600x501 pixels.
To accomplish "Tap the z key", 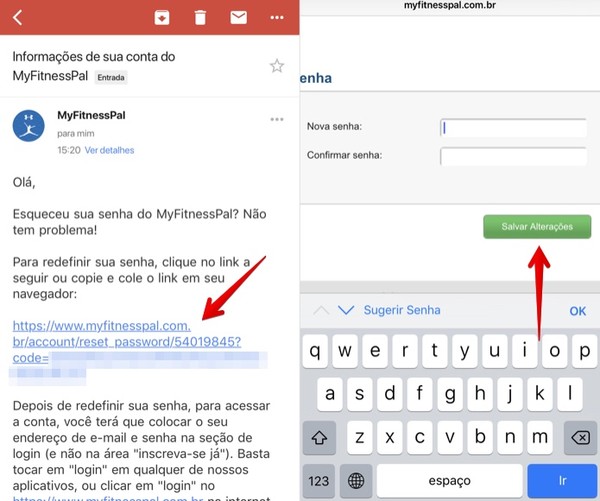I will pos(360,437).
